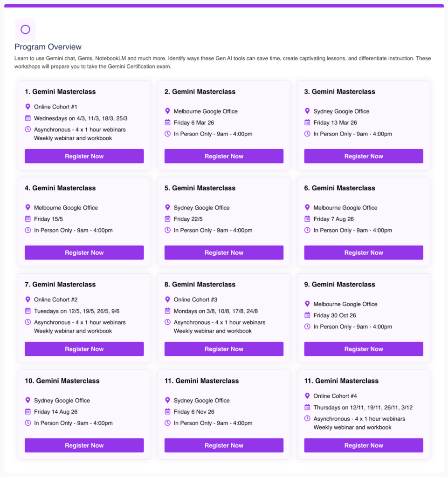This screenshot has height=477, width=448.
Task: Register for Online Cohort #2 masterclass
Action: pos(84,349)
